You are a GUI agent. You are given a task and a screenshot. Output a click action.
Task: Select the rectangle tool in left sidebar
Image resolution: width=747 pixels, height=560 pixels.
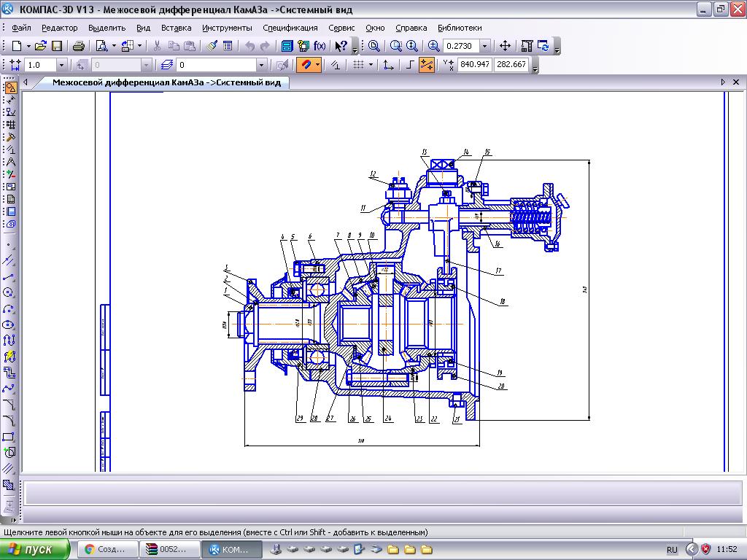[9, 437]
